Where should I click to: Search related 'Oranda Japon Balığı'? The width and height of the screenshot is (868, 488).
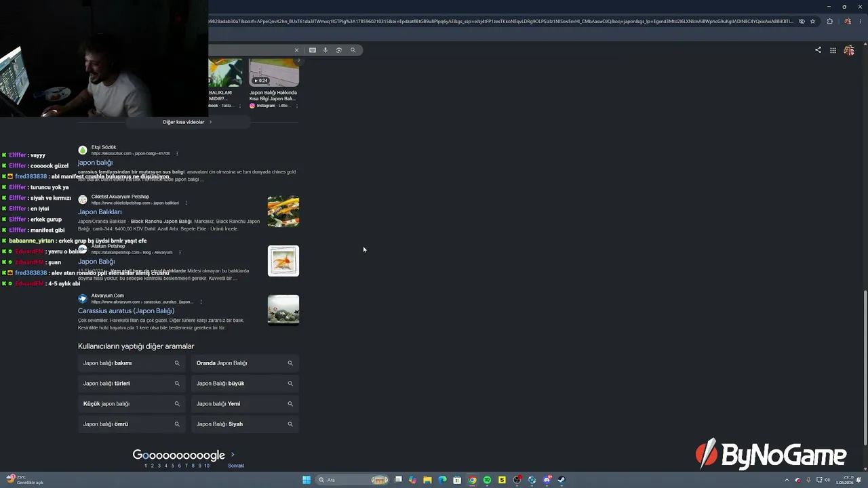click(x=245, y=363)
